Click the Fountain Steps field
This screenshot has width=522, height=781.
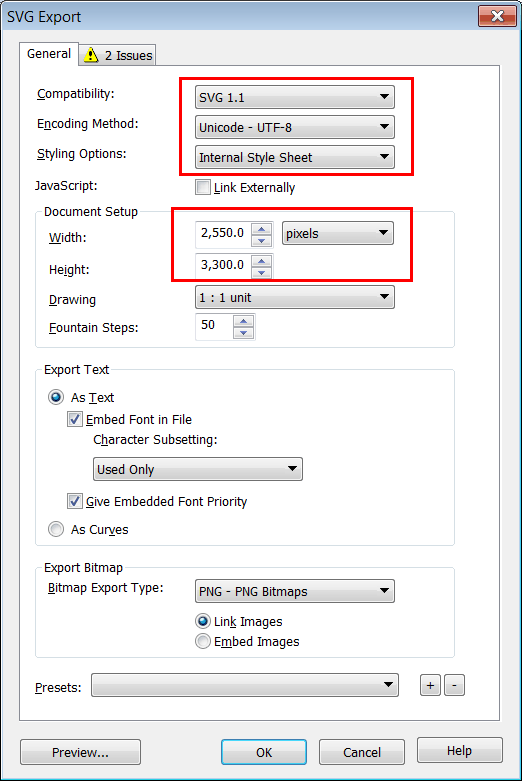[x=214, y=327]
